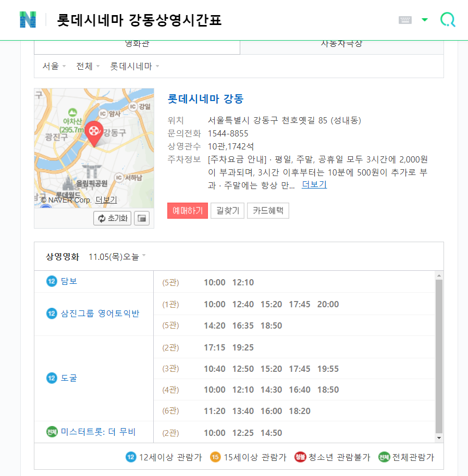
Task: Select 도굴 13:40 showtime in 6관
Action: point(243,411)
